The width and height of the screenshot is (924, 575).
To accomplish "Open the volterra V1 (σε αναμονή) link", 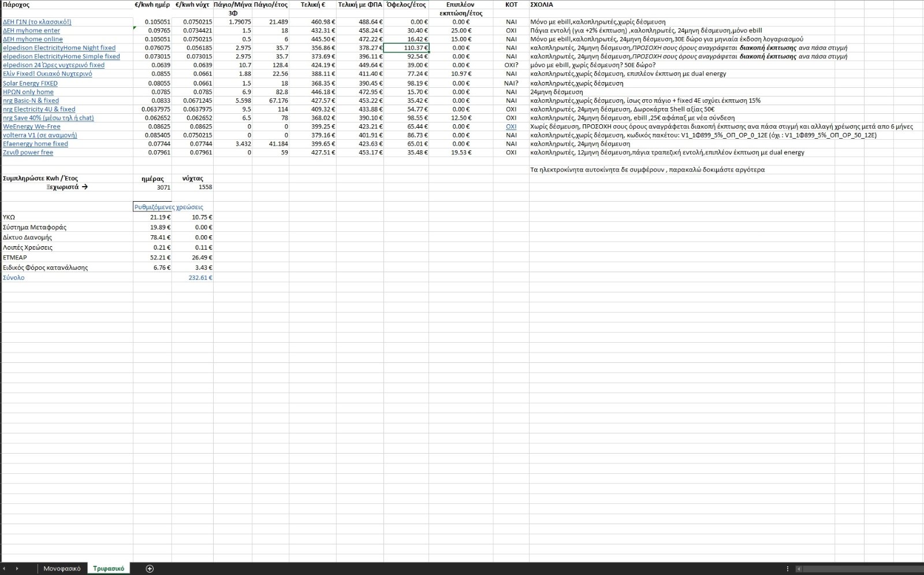I will (x=40, y=135).
